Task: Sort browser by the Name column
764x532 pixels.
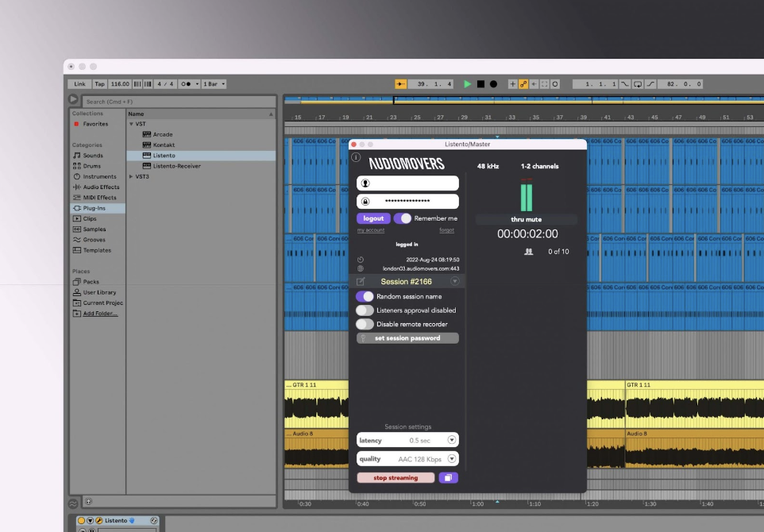Action: point(201,114)
